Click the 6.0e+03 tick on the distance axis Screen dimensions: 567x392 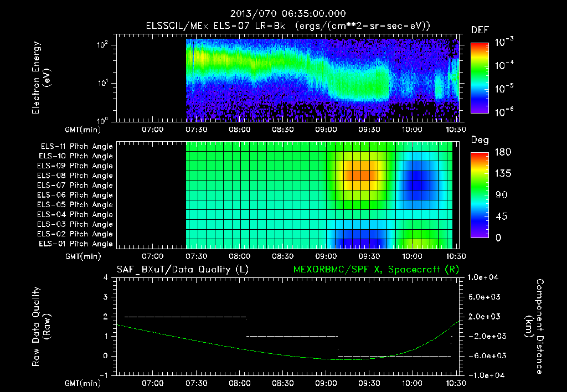(x=484, y=297)
